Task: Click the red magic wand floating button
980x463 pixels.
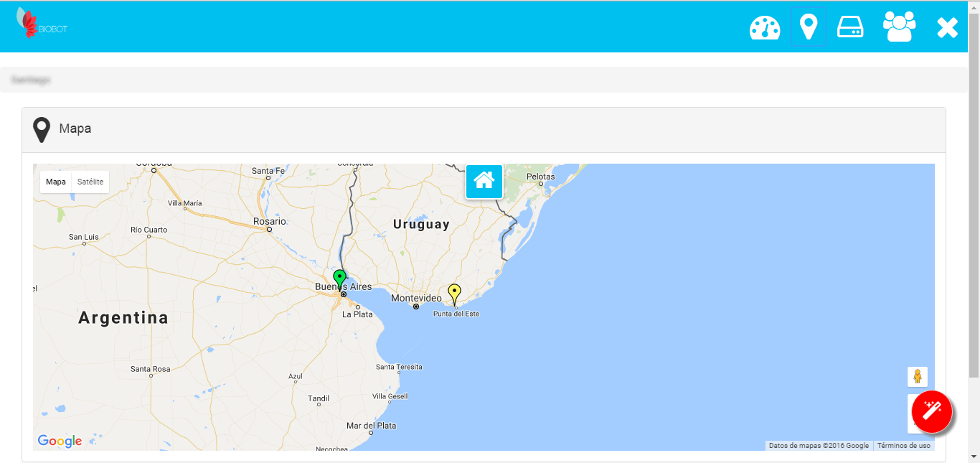Action: tap(931, 412)
